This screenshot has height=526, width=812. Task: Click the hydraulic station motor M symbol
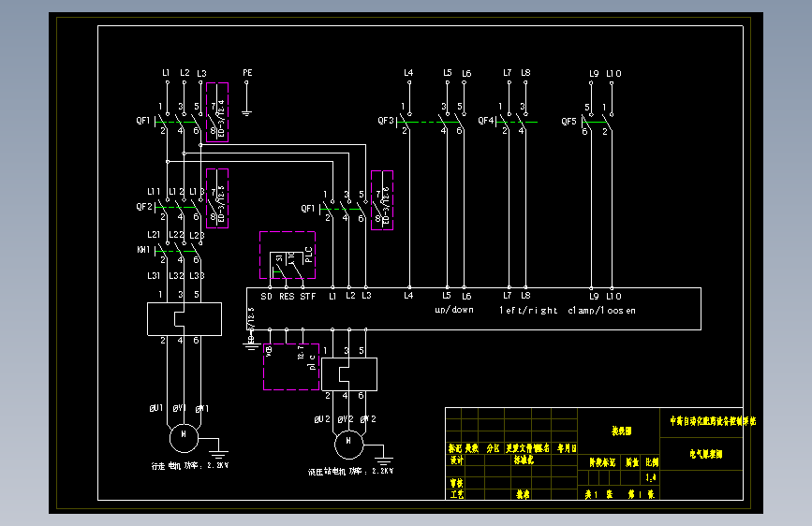pyautogui.click(x=349, y=445)
